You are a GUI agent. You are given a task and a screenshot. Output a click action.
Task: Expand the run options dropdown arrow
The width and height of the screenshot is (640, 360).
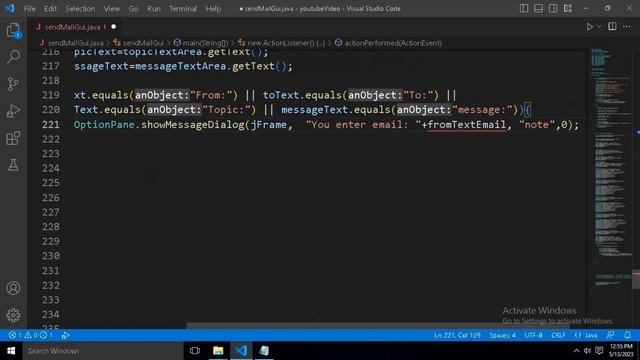tap(599, 27)
